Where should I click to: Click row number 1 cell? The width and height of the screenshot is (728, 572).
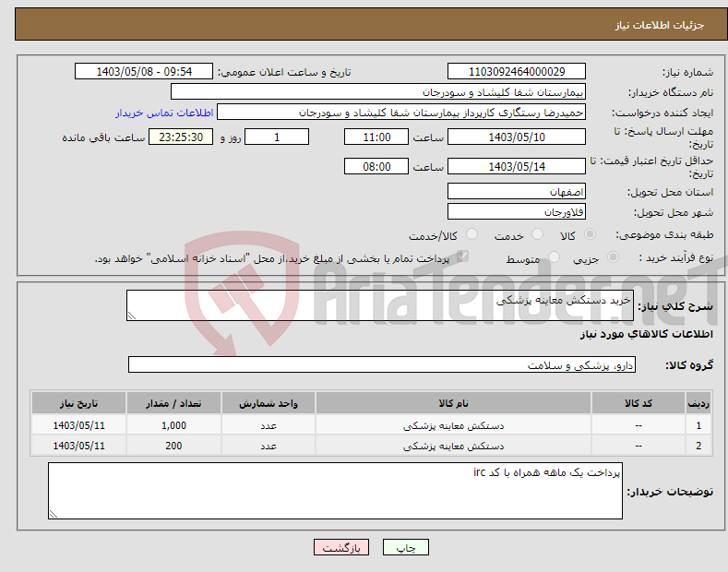coord(698,425)
